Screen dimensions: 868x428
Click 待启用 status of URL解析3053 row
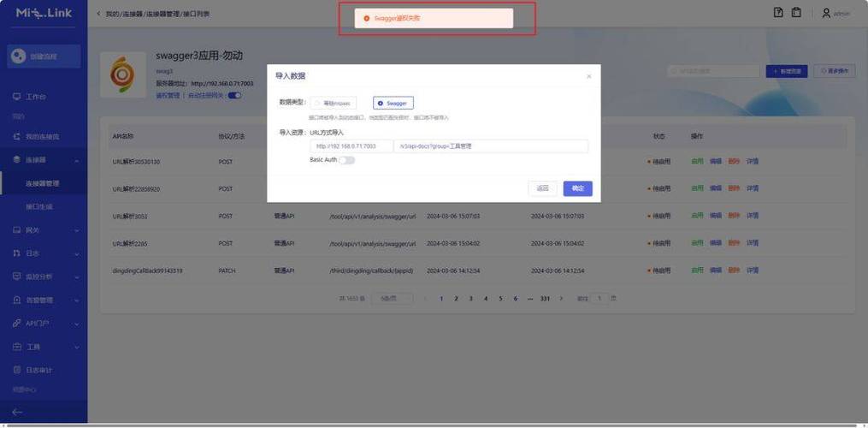click(658, 216)
